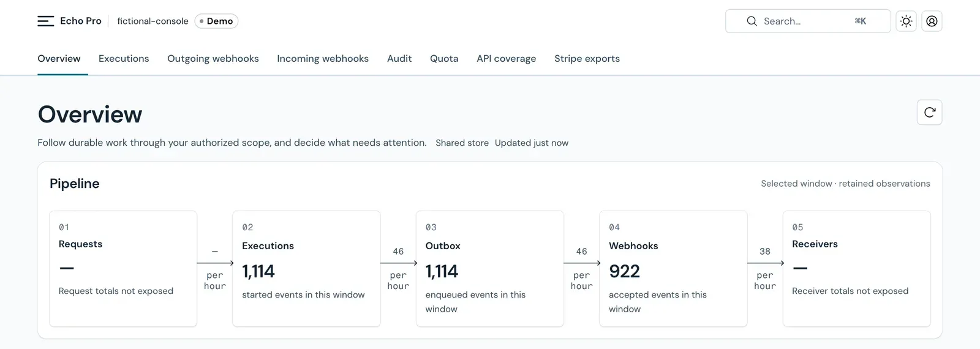Open the 04 Webhooks pipeline card

point(673,269)
